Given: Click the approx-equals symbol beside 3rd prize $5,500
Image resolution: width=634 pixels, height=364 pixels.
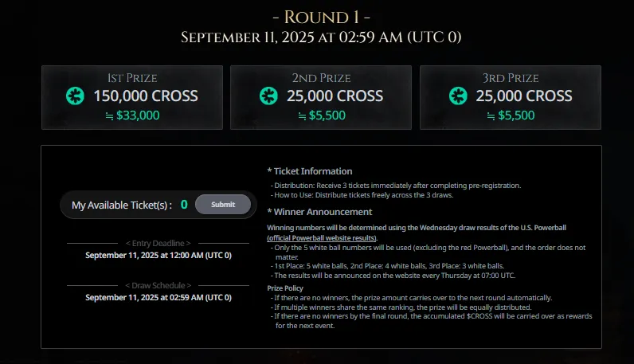Looking at the screenshot, I should (x=491, y=115).
